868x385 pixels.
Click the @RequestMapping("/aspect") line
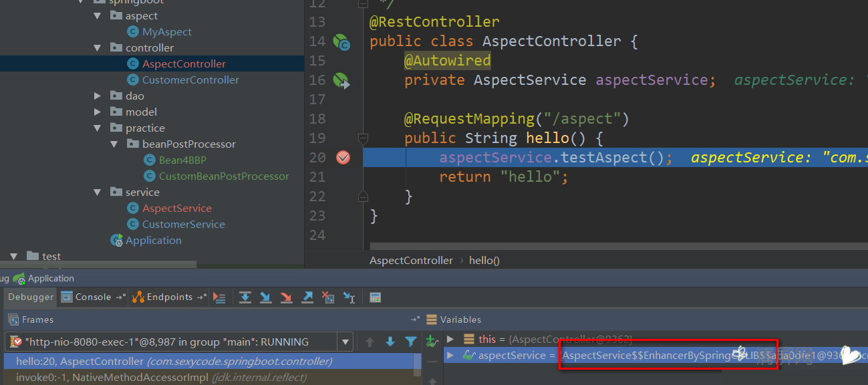[x=517, y=119]
